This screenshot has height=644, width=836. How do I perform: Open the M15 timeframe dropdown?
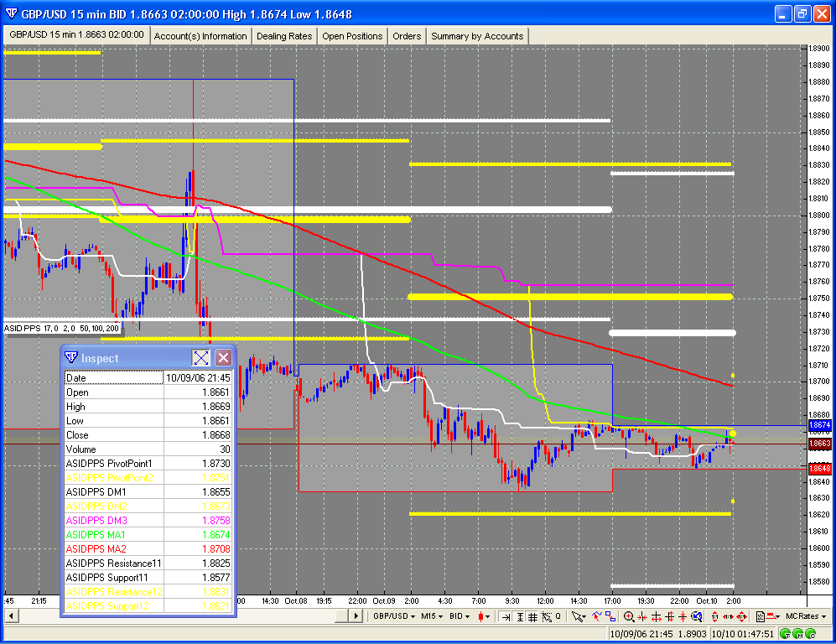point(432,616)
